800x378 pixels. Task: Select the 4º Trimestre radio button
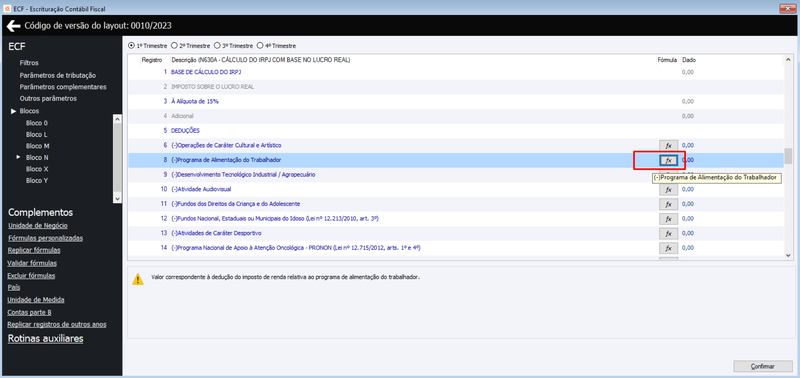[260, 45]
